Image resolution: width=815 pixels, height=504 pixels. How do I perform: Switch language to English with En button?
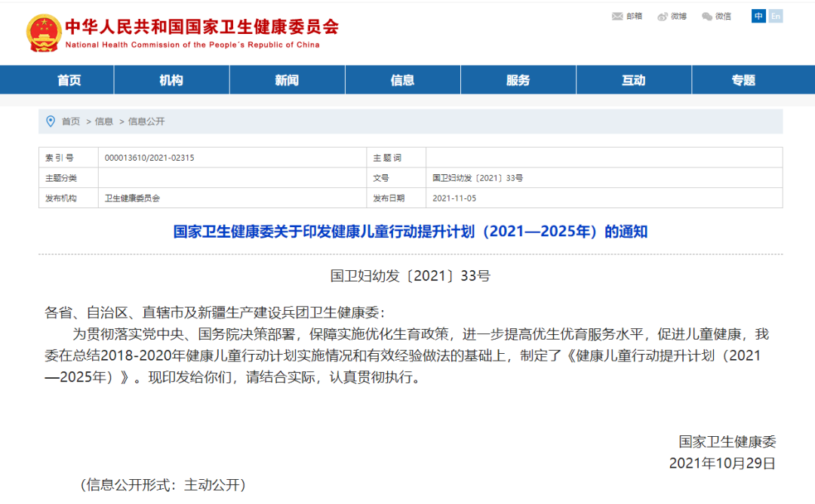(775, 16)
